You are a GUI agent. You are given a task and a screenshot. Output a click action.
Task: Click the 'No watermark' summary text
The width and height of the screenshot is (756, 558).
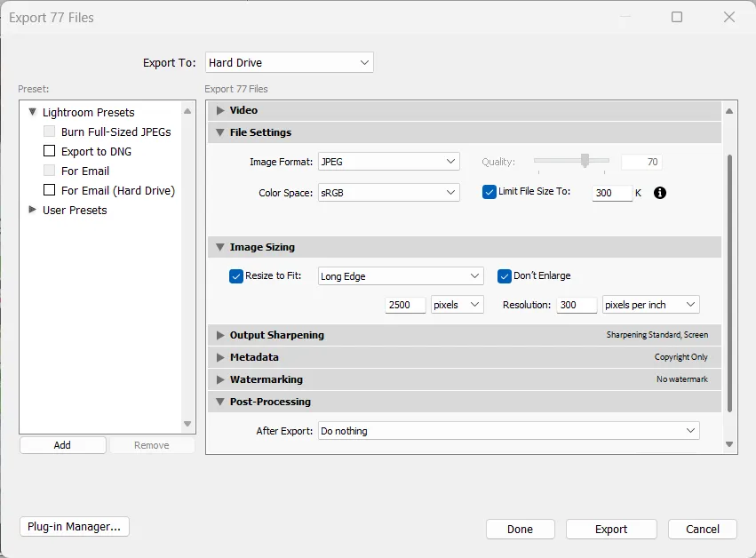click(681, 379)
